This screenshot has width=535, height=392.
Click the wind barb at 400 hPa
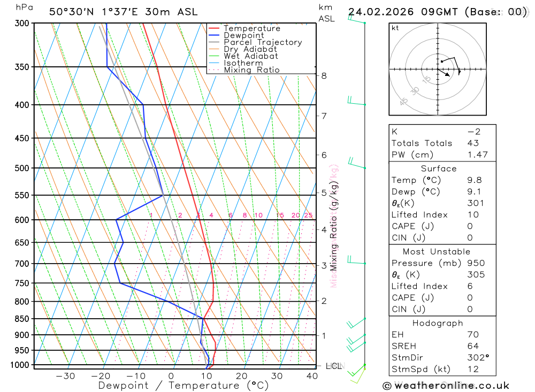(x=356, y=101)
